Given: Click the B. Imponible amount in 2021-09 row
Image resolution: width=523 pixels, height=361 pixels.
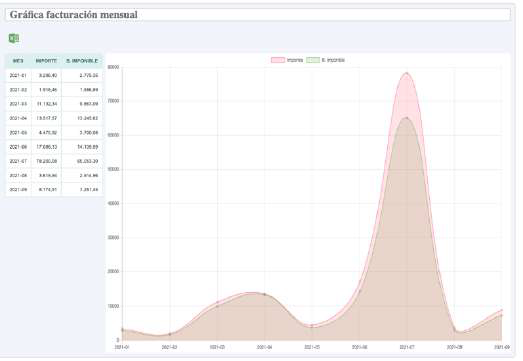Looking at the screenshot, I should 89,190.
